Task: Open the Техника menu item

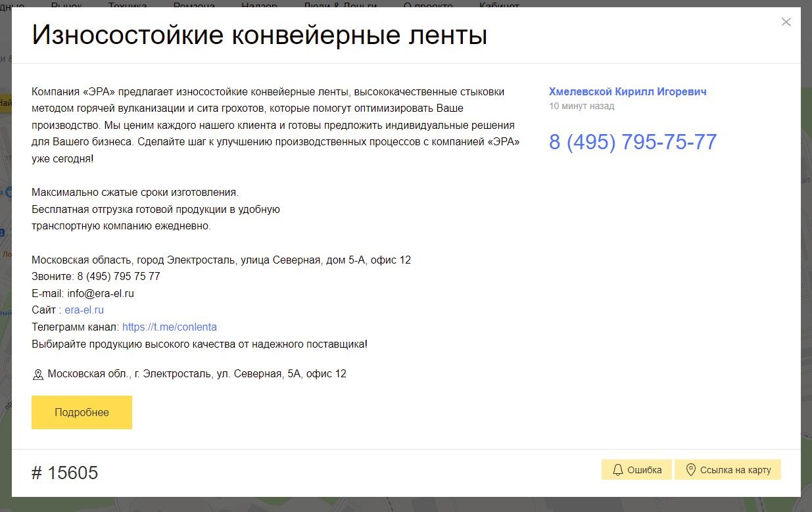Action: coord(127,5)
